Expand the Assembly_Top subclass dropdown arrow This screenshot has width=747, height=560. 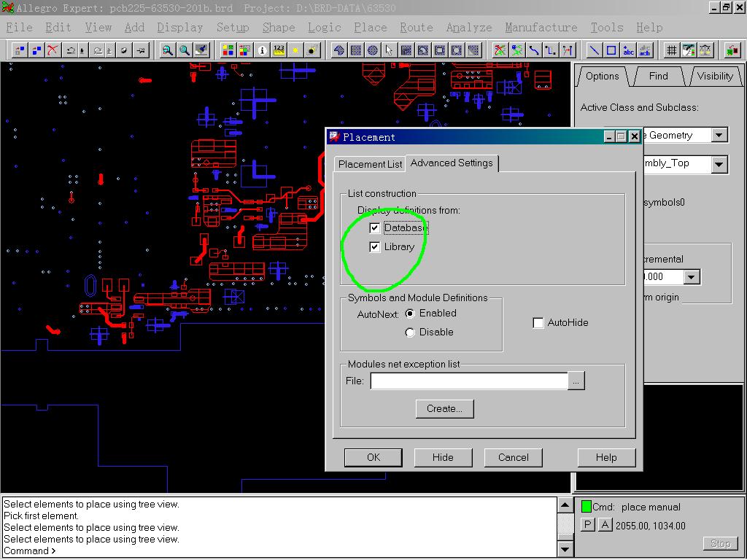click(x=719, y=164)
